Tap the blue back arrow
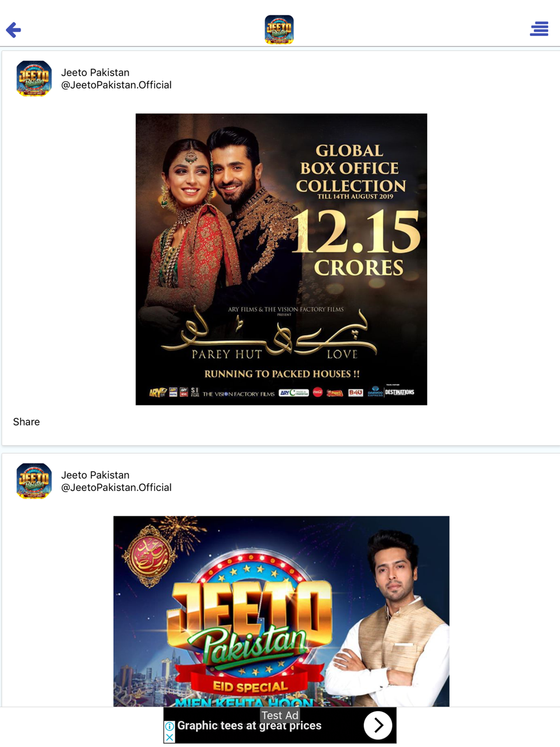The image size is (560, 747). 13,30
